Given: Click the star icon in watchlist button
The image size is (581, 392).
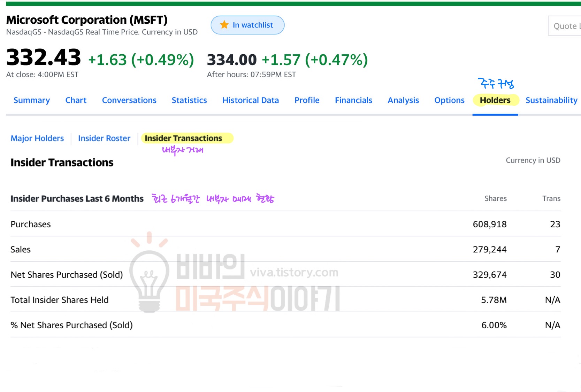Looking at the screenshot, I should click(x=224, y=25).
